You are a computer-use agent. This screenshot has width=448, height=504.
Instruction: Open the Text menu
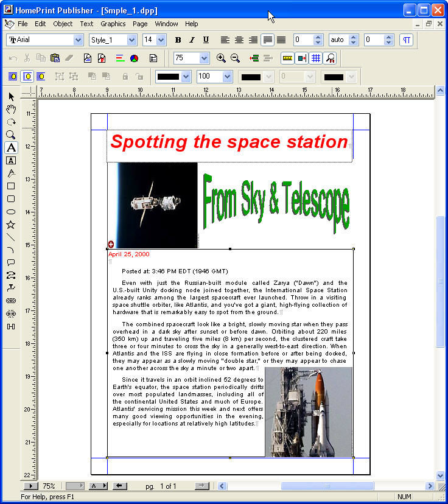tap(86, 24)
